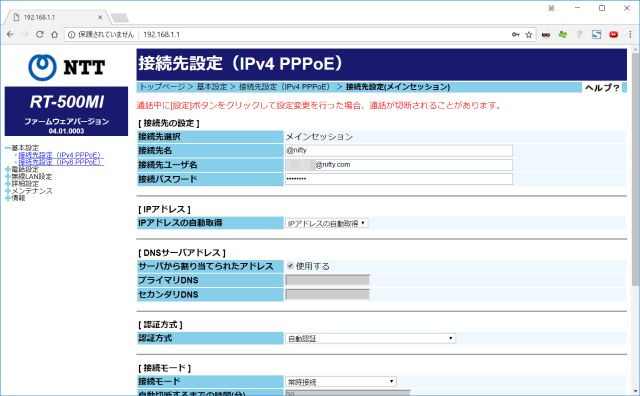Open 接続先設定 (IPv6 PPPoE) sidebar link

(x=60, y=162)
